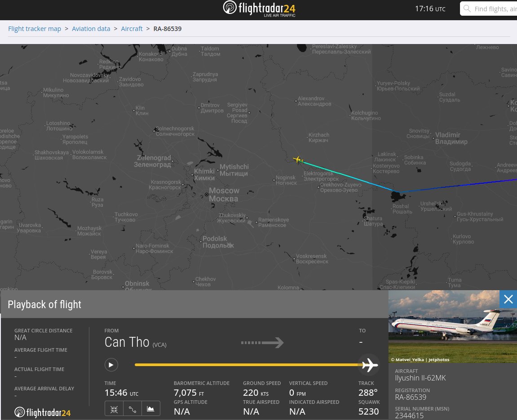Click the Ilyushin Il-62MK aircraft type

(420, 378)
